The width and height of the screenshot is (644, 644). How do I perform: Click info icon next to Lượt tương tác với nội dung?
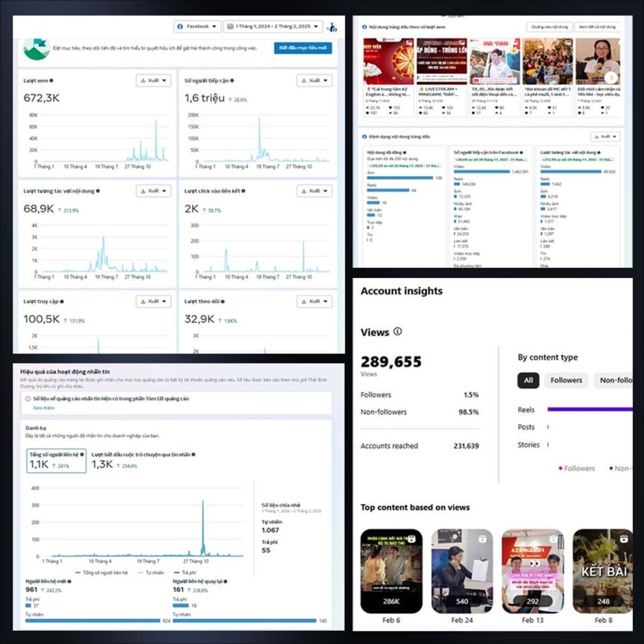[x=98, y=191]
